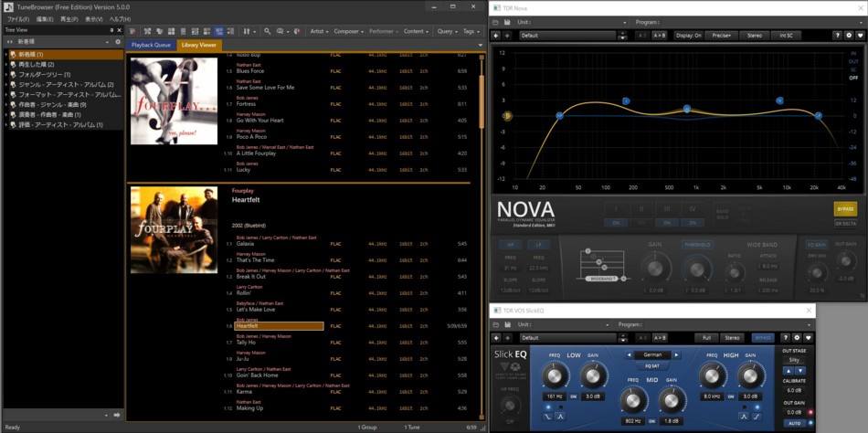Open help question mark in TDR Nova

point(838,36)
